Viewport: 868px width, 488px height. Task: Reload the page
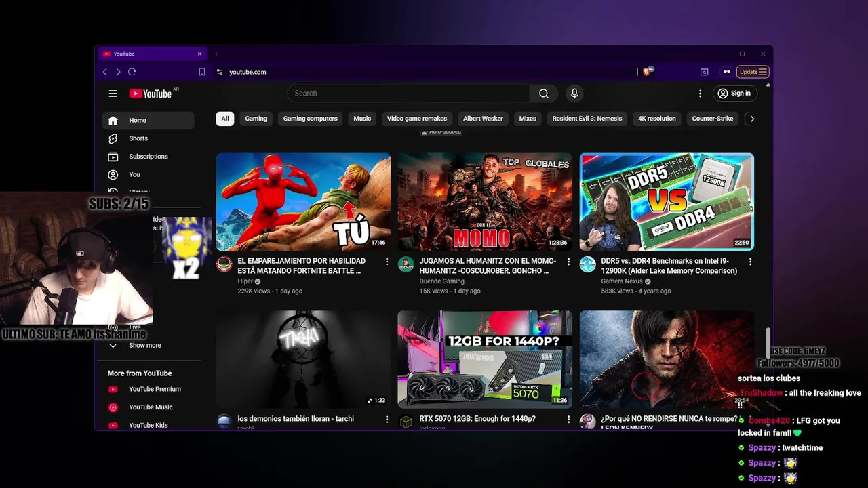point(132,72)
